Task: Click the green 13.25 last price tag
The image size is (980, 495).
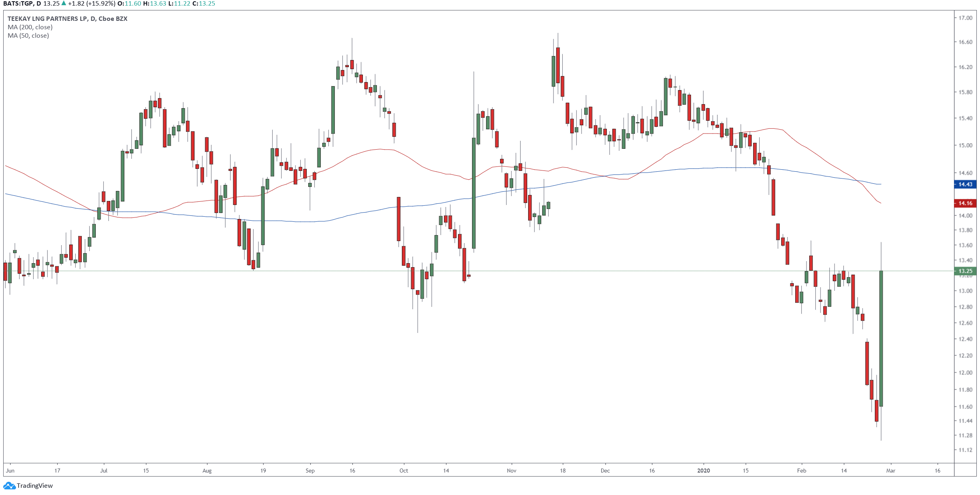Action: (965, 271)
